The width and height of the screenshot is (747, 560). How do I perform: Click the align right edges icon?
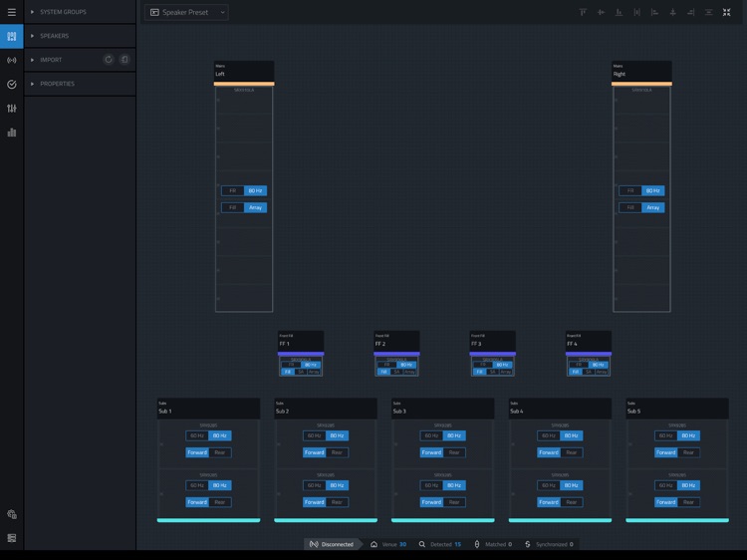click(x=691, y=12)
